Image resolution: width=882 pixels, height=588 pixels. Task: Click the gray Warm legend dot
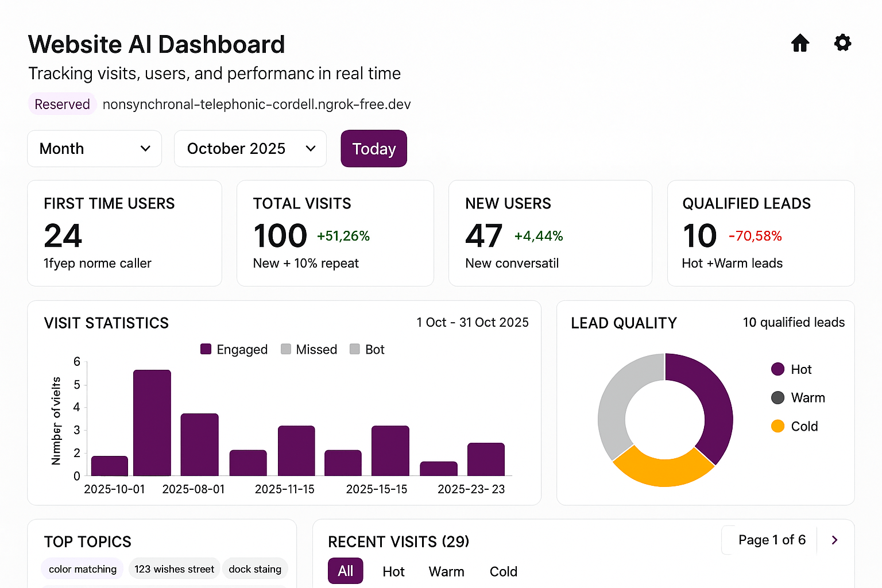[777, 397]
